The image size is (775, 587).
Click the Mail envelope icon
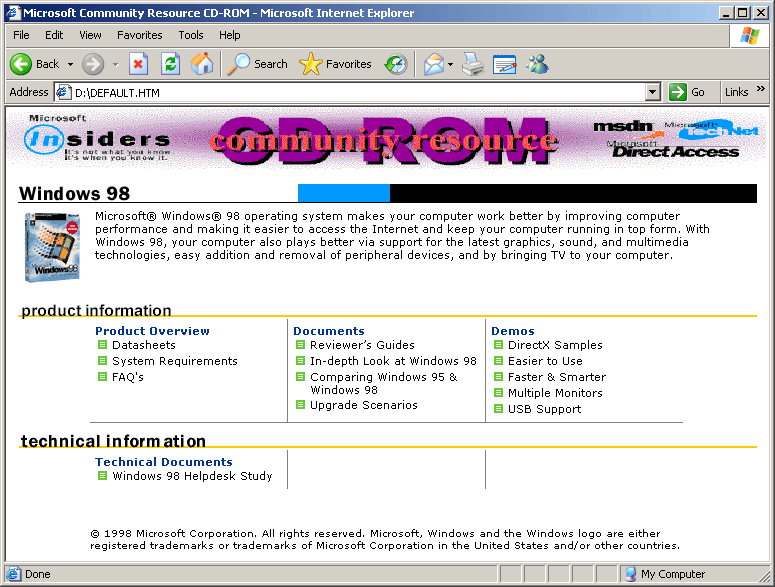click(434, 64)
